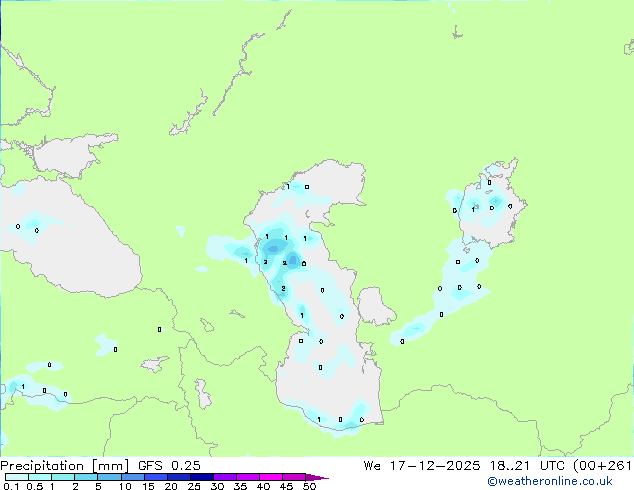Select the 1–2 mm legend color swatch

(x=63, y=477)
